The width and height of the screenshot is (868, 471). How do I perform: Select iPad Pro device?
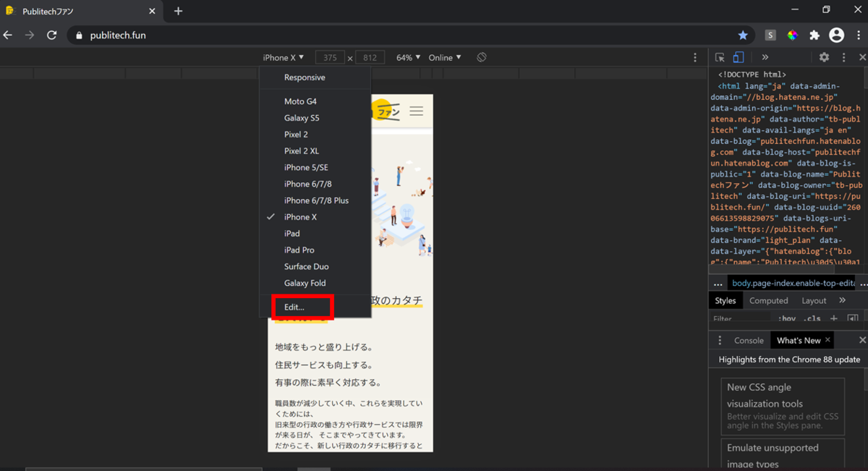coord(315,250)
